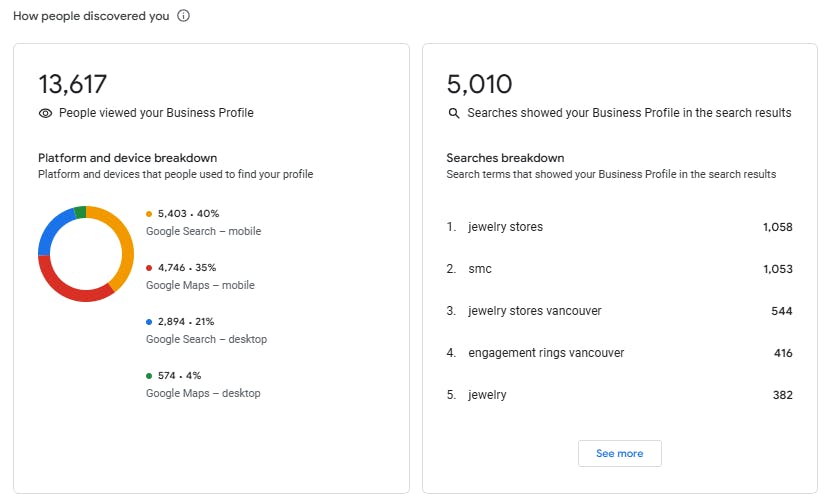Screen dimensions: 830x494
Task: Click the Google Maps – desktop label
Action: [x=203, y=393]
